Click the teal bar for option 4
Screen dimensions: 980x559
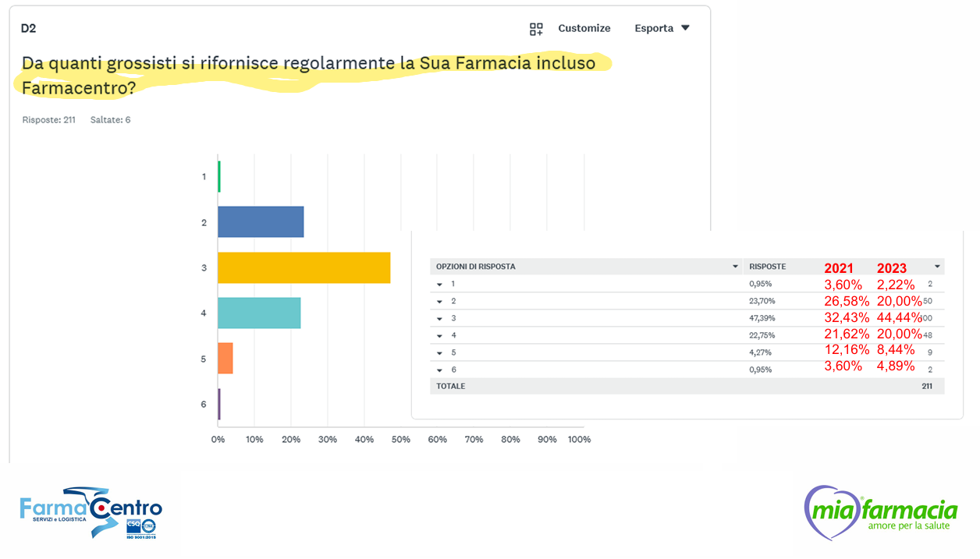(259, 313)
